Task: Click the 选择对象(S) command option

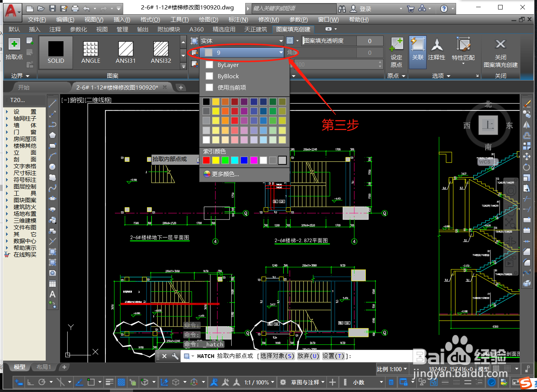Action: pos(277,356)
